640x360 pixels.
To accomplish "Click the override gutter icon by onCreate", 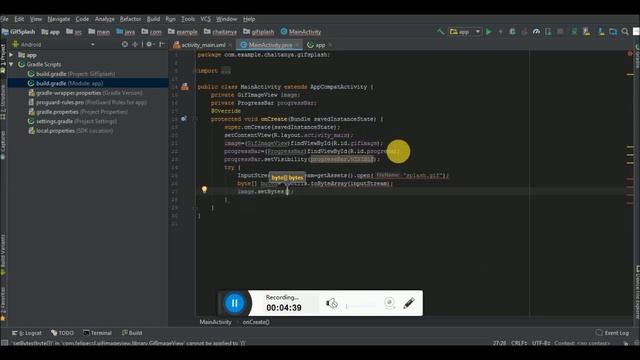I will point(184,119).
